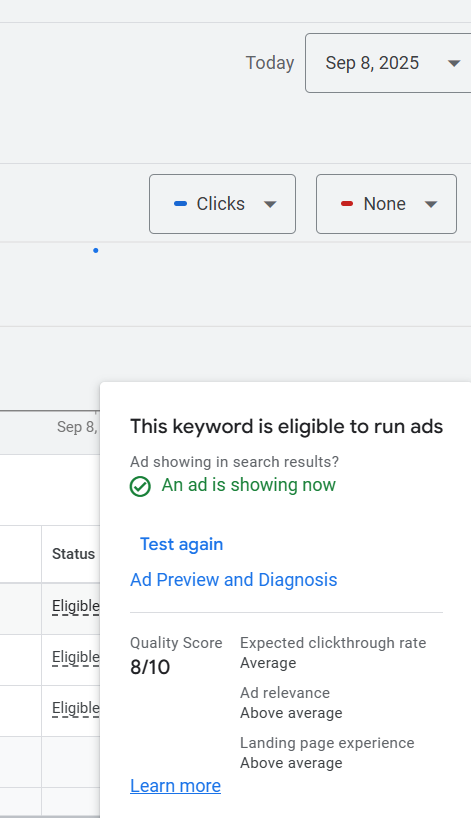Click the Status column header

tap(74, 554)
